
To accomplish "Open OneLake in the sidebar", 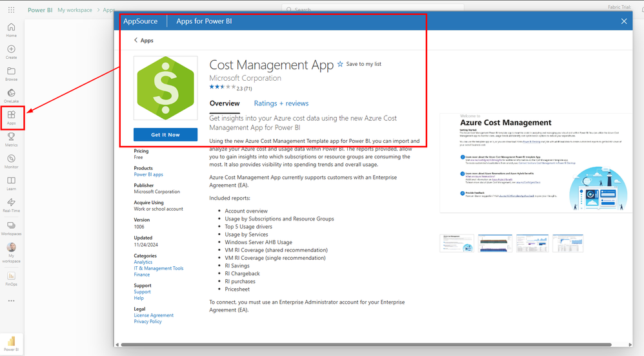I will (x=11, y=96).
